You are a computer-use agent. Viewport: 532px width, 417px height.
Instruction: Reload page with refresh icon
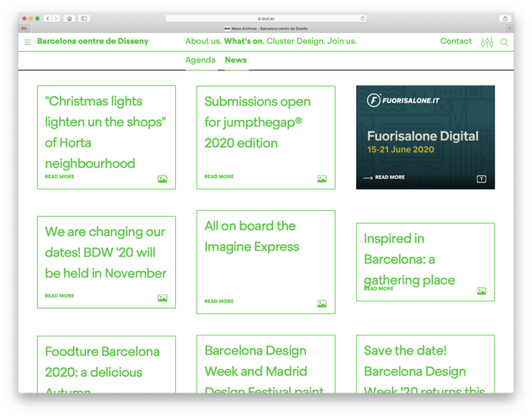pyautogui.click(x=363, y=18)
